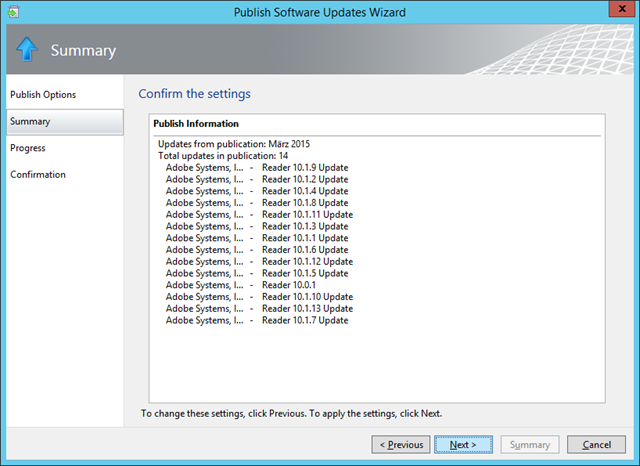Select the Reader 10.1.7 Update row
The height and width of the screenshot is (466, 640).
coord(257,320)
